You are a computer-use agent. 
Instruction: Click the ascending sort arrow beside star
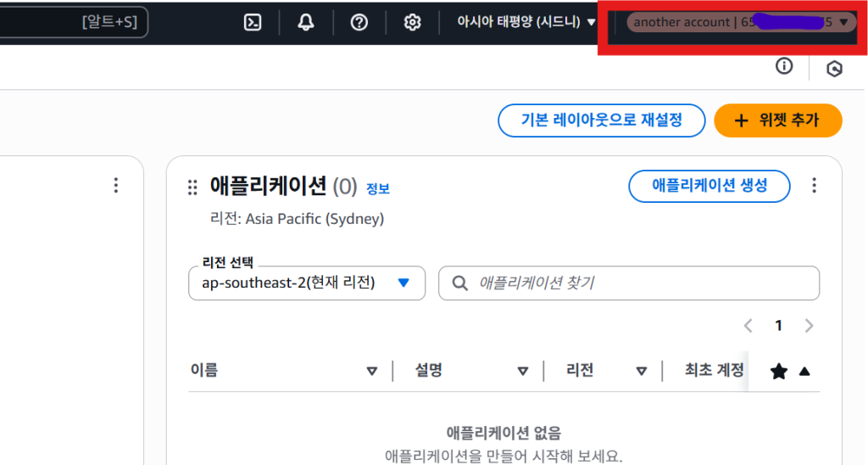804,372
